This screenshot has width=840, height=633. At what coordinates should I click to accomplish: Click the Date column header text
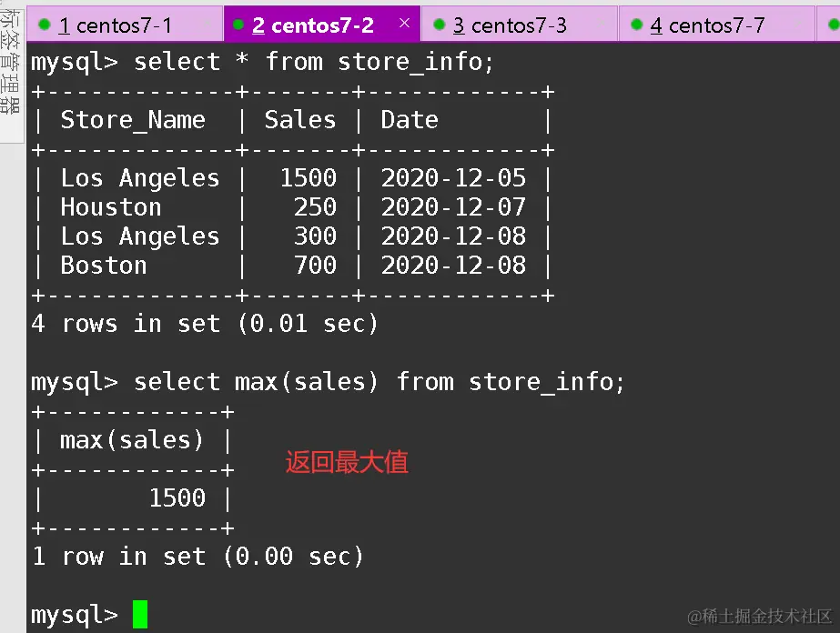coord(410,119)
